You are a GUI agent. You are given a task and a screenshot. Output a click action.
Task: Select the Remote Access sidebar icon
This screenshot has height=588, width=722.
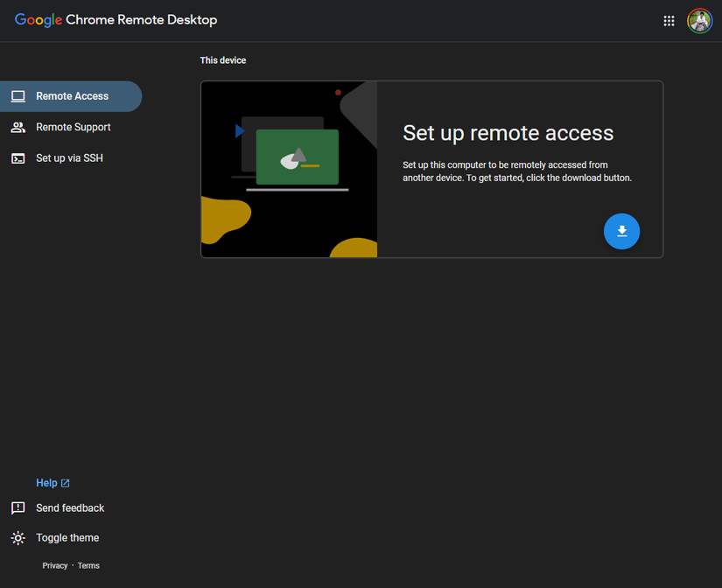click(x=18, y=96)
